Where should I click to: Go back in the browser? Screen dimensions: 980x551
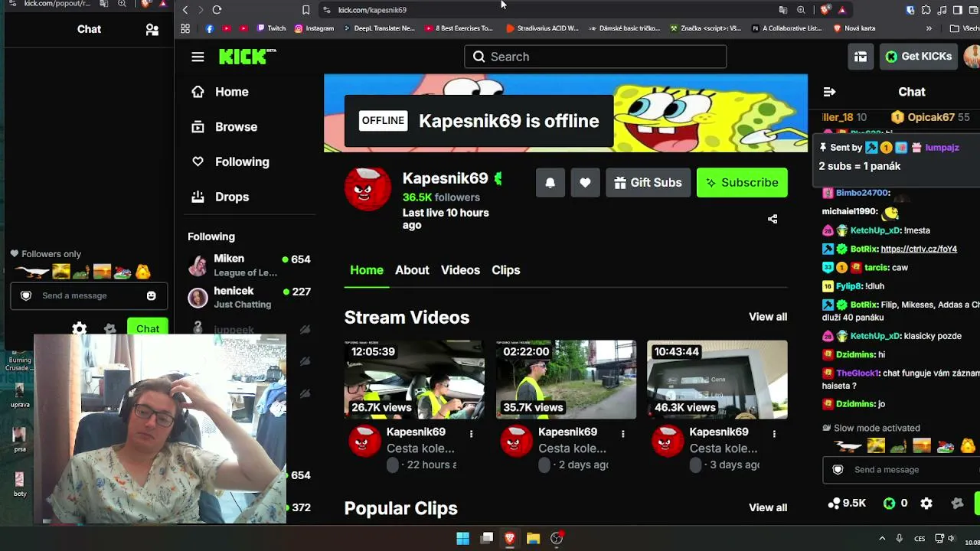pos(185,10)
